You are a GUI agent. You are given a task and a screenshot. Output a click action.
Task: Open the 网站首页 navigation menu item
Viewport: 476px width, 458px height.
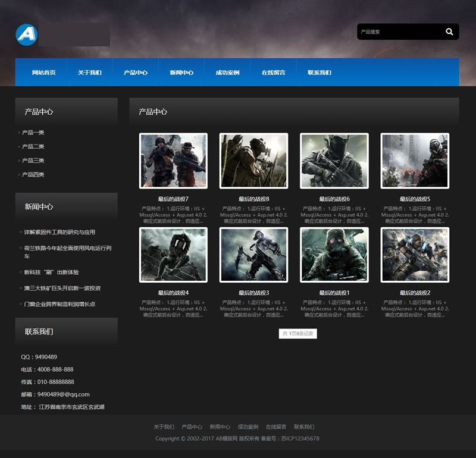point(44,73)
